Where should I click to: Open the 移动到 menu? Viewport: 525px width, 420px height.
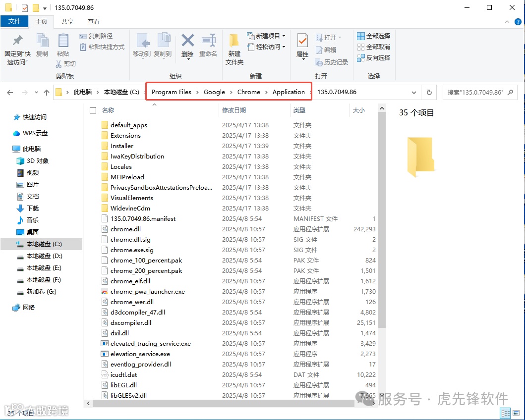(x=142, y=46)
